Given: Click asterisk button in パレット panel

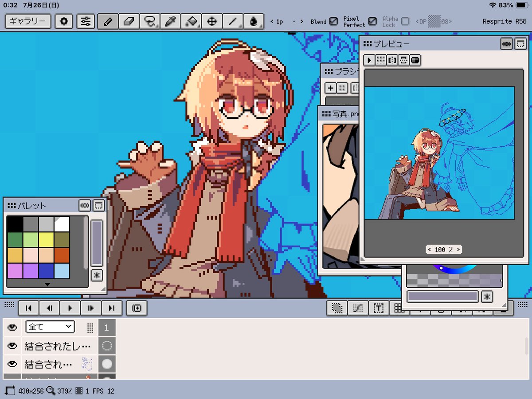Looking at the screenshot, I should 97,275.
